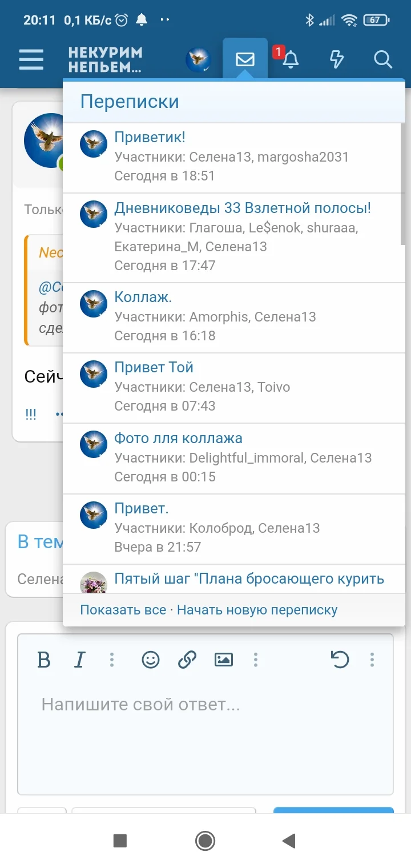
Task: Open the hamburger navigation menu
Action: pos(31,59)
